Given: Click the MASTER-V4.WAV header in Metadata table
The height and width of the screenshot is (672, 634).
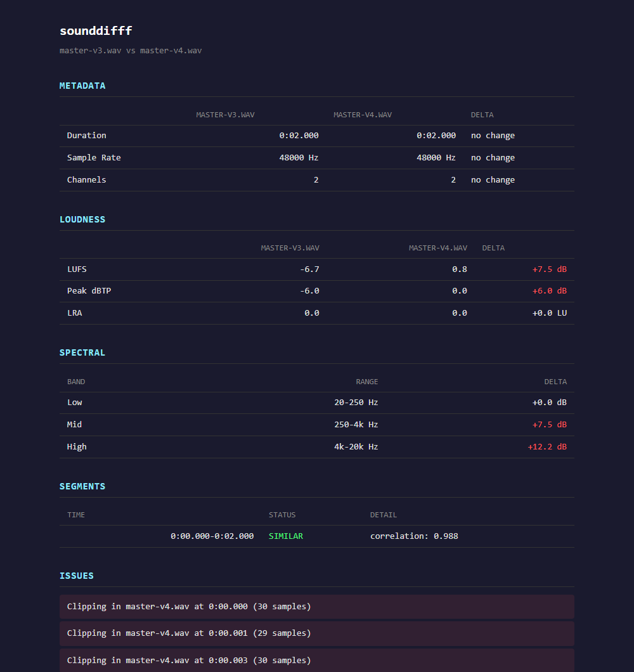Looking at the screenshot, I should 363,115.
